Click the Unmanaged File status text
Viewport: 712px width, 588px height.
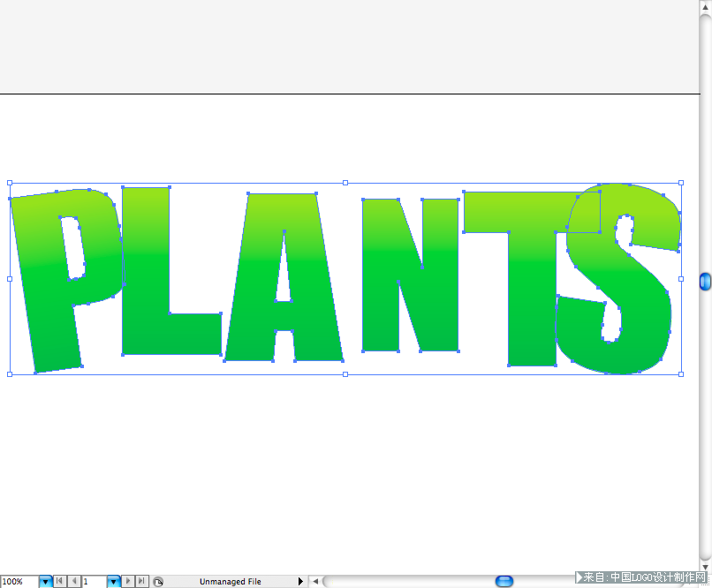coord(231,582)
